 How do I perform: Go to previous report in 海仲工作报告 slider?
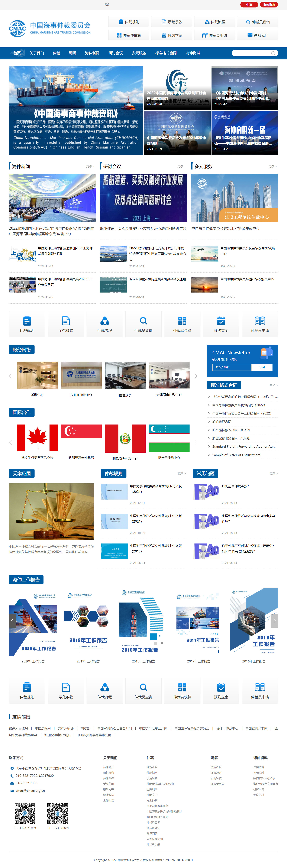click(x=12, y=621)
